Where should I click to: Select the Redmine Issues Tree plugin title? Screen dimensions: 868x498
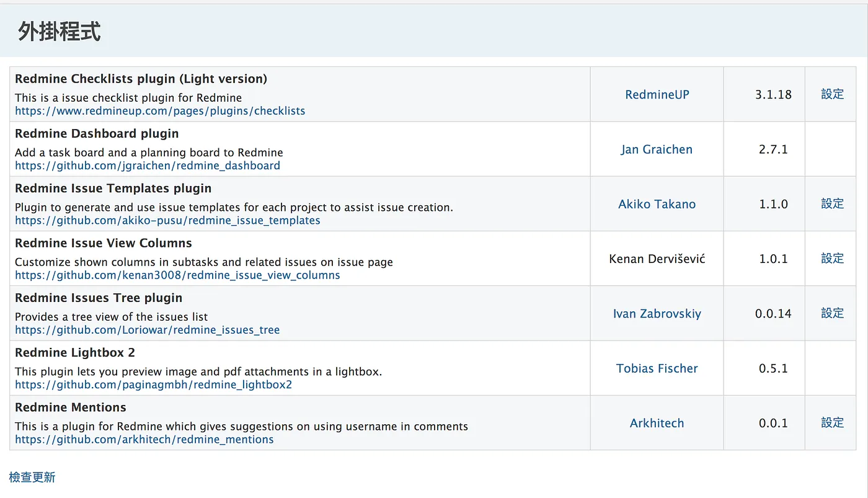pyautogui.click(x=99, y=298)
